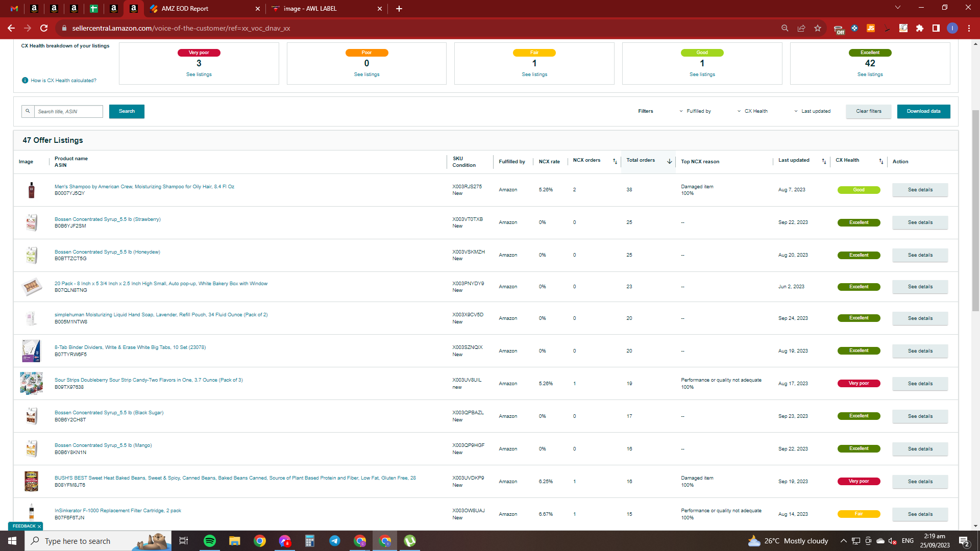The image size is (980, 551).
Task: Switch to the green spreadsheet tab
Action: pos(93,9)
